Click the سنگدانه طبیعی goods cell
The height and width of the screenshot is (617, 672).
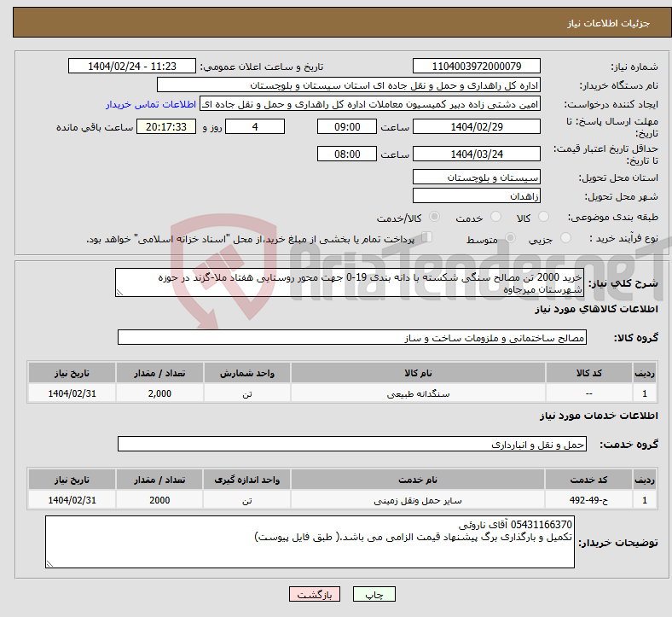[418, 393]
